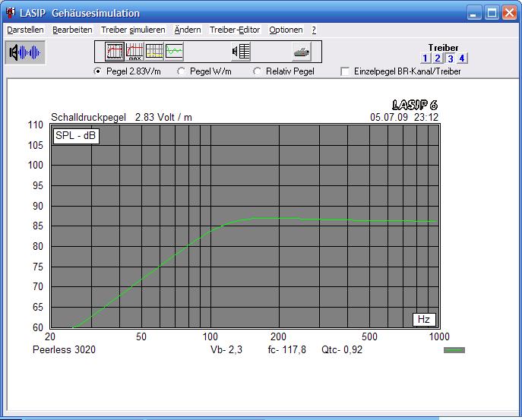Switch to Treiber 4
This screenshot has height=420, width=522.
coord(462,58)
